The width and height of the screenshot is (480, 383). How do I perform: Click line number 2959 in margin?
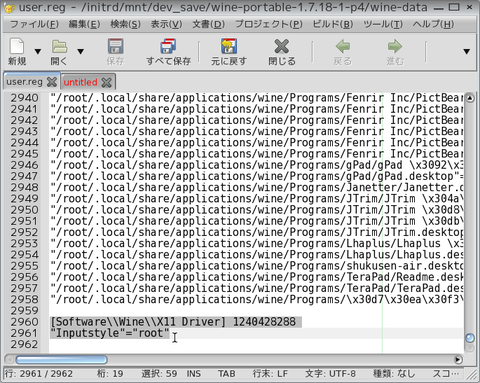[x=24, y=311]
